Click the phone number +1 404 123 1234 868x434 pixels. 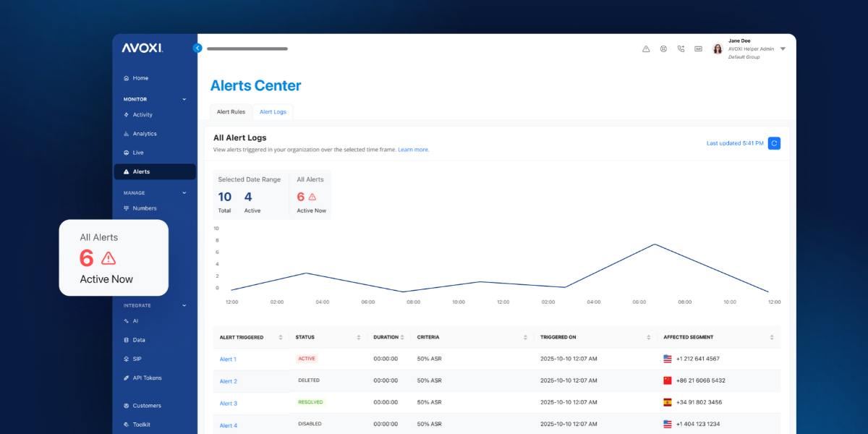(x=698, y=424)
